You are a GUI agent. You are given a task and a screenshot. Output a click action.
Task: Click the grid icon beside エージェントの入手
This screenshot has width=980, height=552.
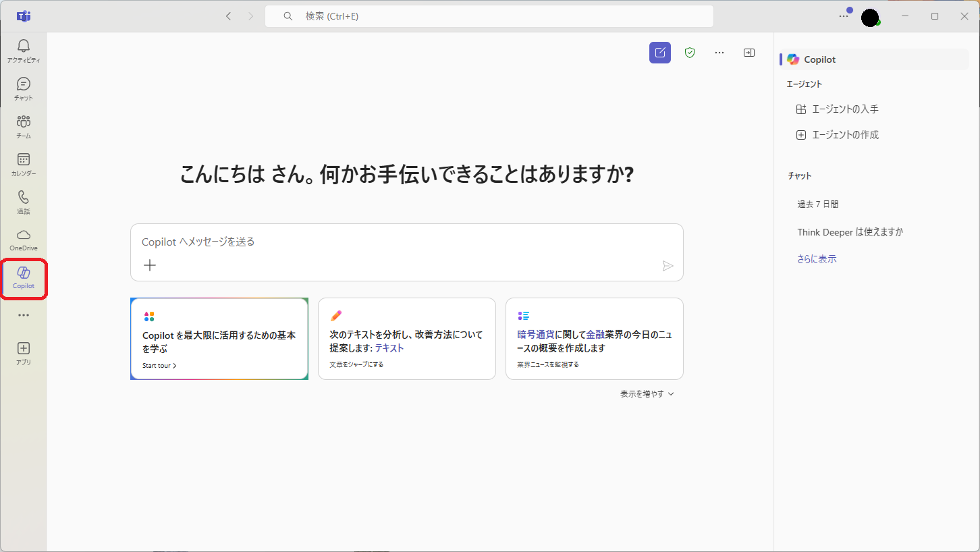(x=801, y=109)
